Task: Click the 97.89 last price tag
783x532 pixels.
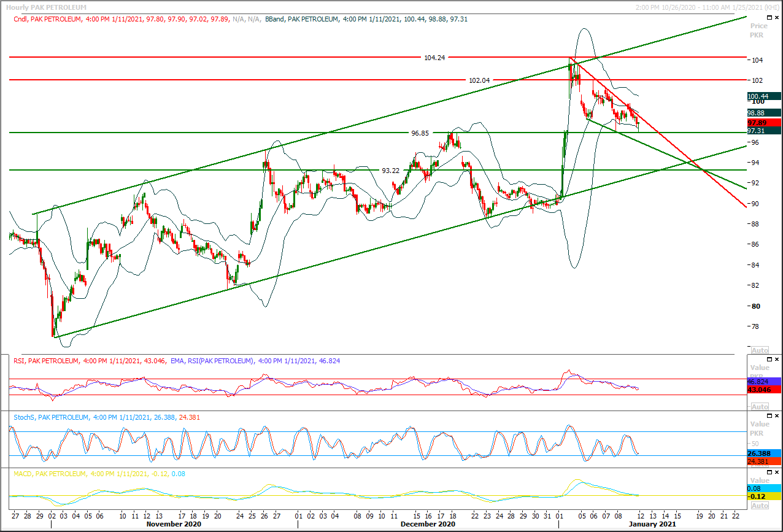Action: coord(763,123)
